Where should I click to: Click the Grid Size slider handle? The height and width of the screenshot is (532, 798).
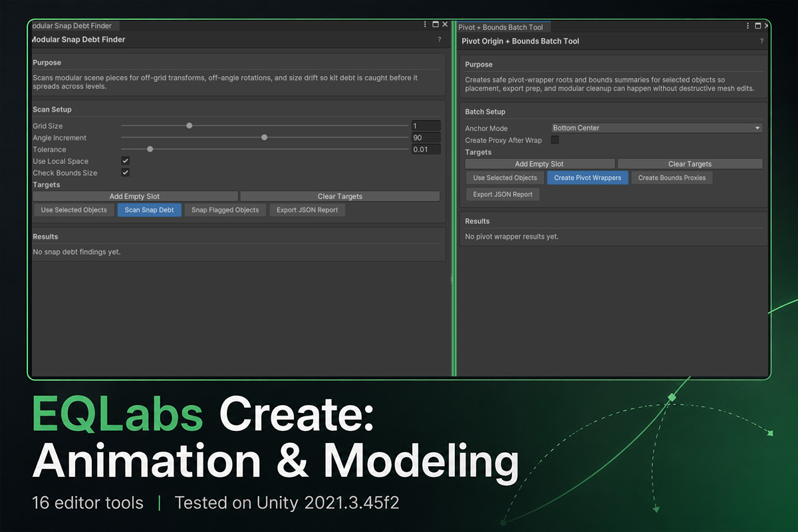190,126
